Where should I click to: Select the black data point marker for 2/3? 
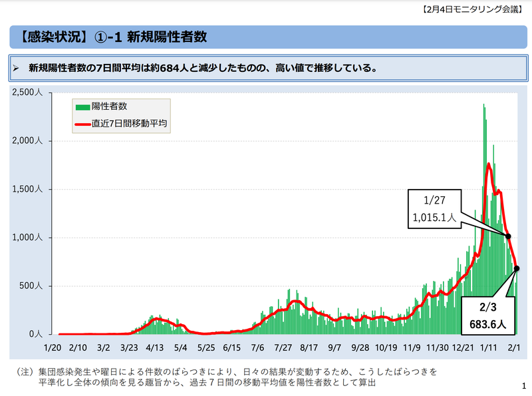point(517,268)
